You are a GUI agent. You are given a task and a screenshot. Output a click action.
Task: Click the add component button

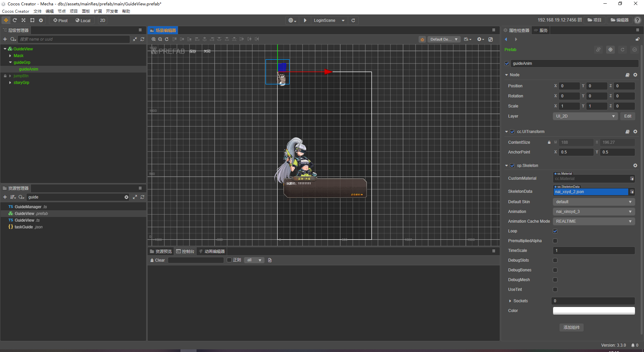click(x=571, y=327)
